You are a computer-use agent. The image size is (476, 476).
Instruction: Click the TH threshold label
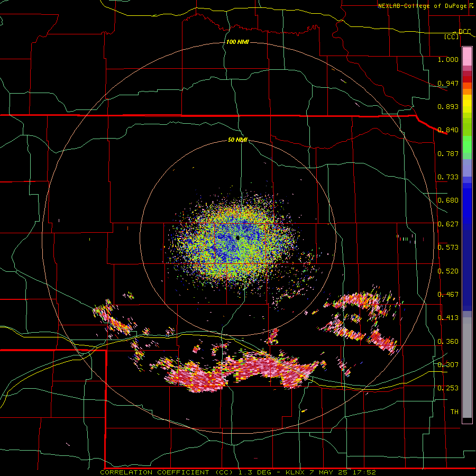pyautogui.click(x=454, y=412)
